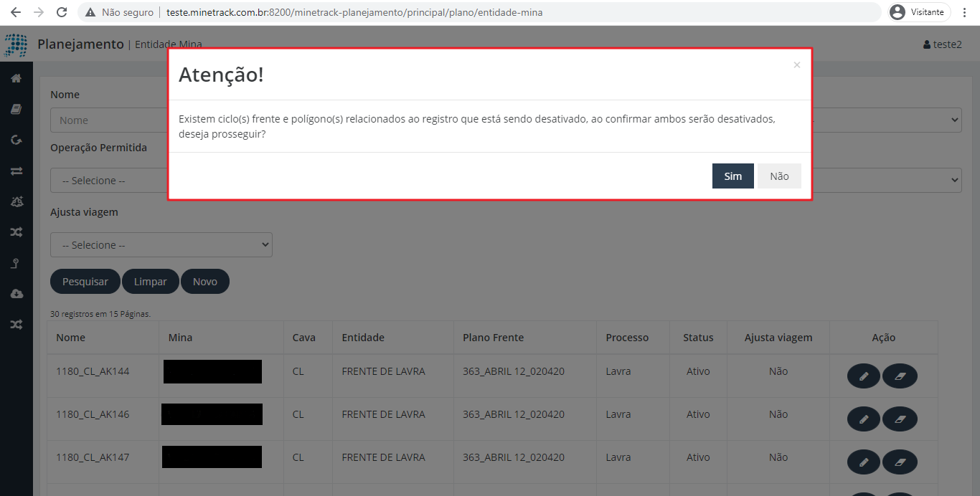Viewport: 980px width, 496px height.
Task: Click the eraser icon for row 1180_CL_AK144
Action: 900,376
